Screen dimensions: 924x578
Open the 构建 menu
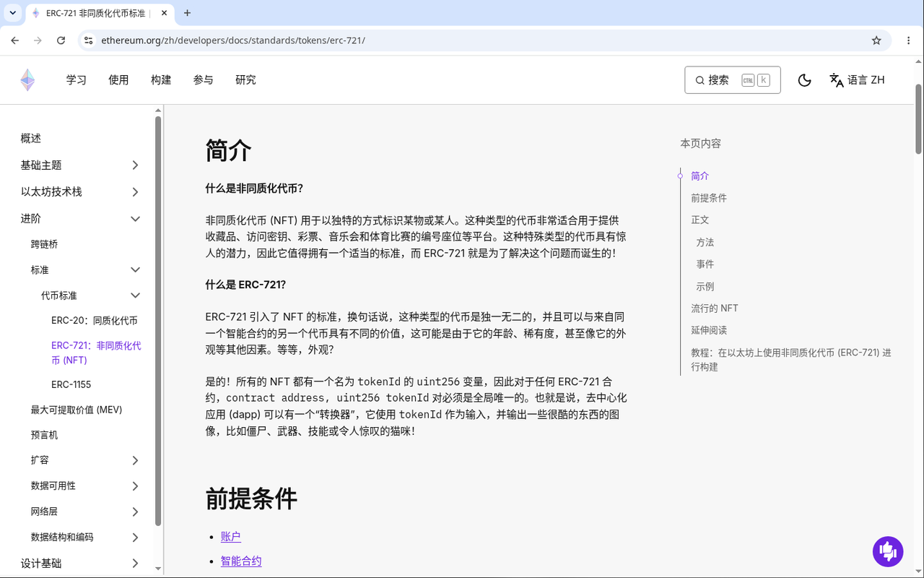(161, 80)
